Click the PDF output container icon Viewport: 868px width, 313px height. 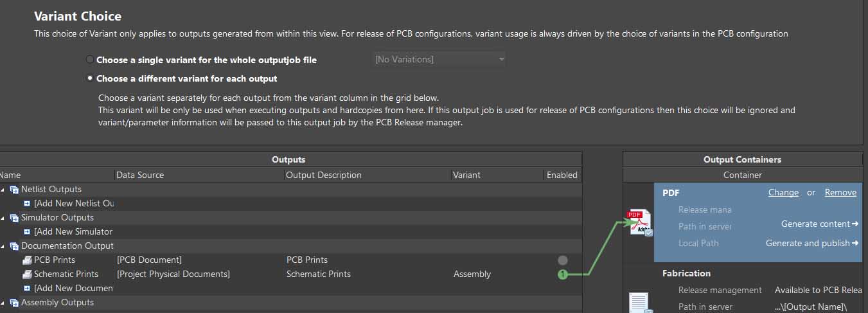[639, 222]
